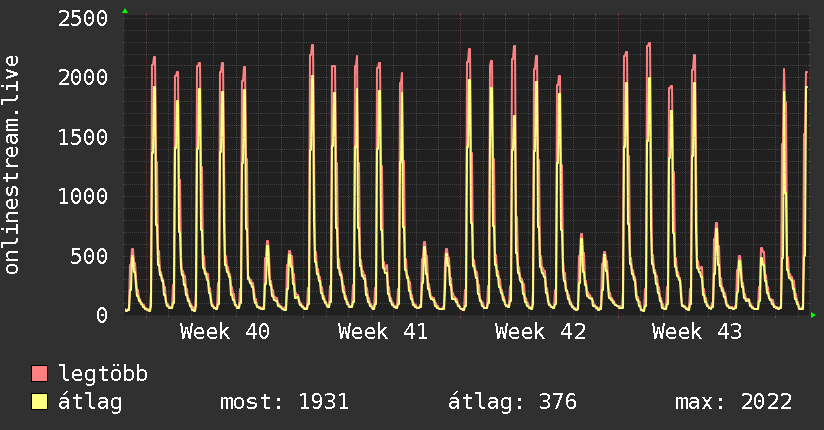Click the átlag: 376 statistic
This screenshot has width=824, height=430.
click(512, 402)
